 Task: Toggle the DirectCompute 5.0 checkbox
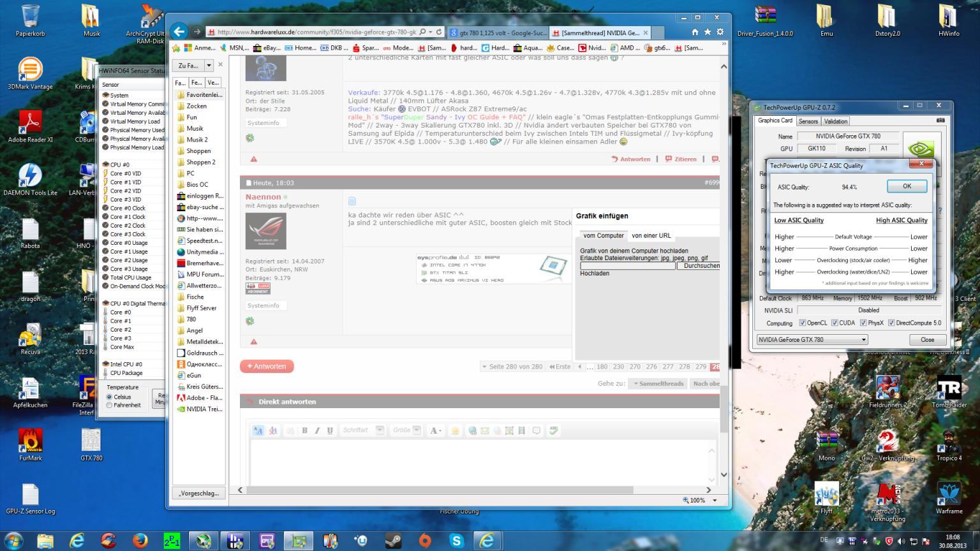click(891, 323)
